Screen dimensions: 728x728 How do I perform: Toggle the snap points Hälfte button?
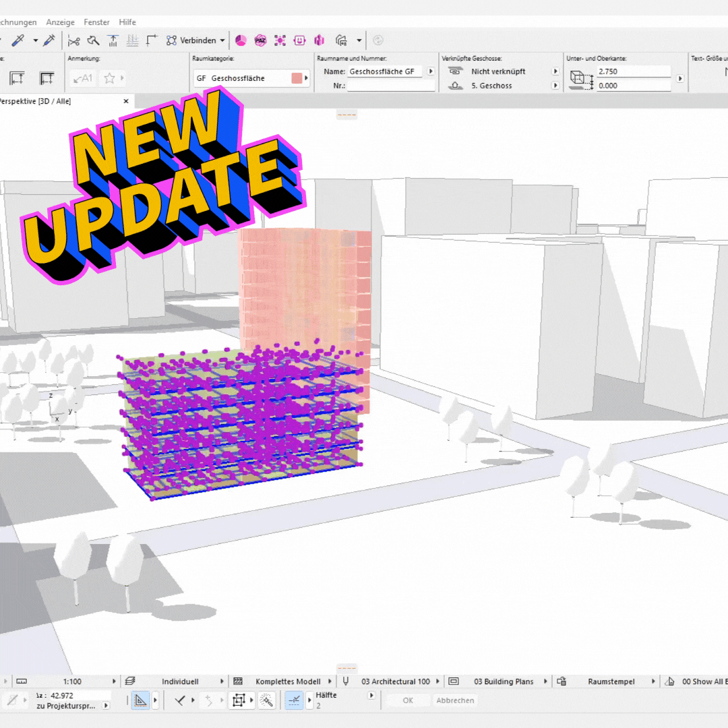pos(294,700)
